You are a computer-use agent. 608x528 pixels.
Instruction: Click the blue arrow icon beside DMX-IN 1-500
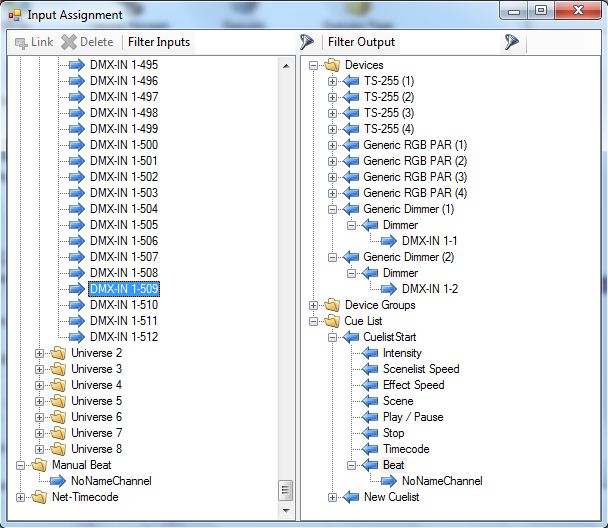(76, 145)
